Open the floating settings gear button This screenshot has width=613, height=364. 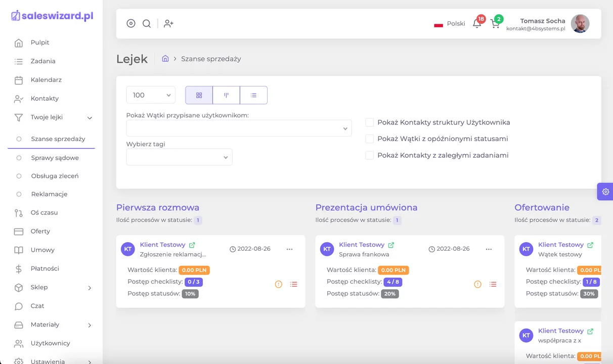(605, 192)
